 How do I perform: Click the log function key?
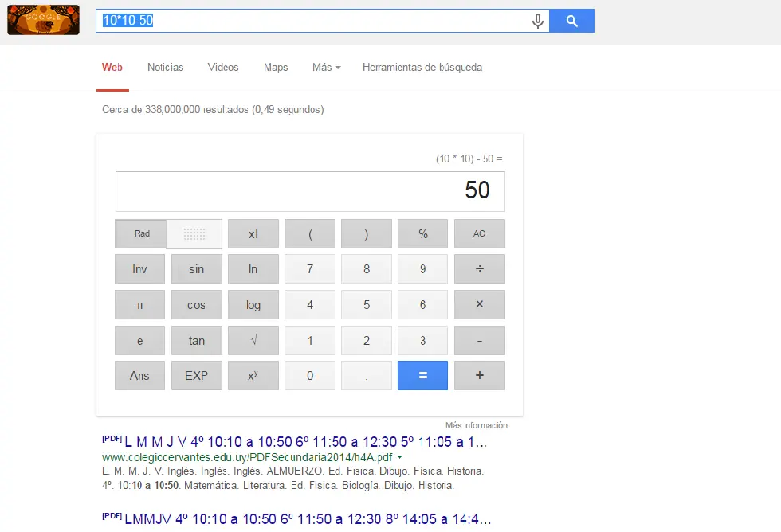[x=253, y=304]
